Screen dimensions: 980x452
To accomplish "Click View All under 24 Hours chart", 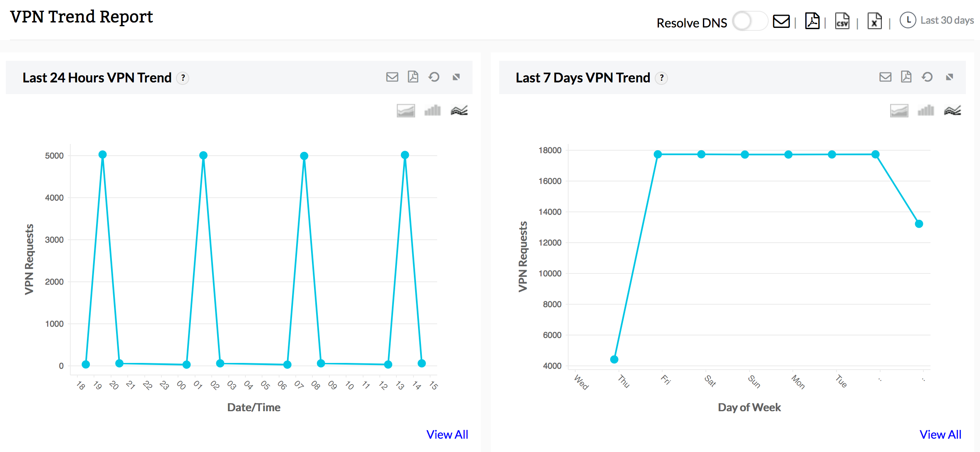I will pyautogui.click(x=447, y=435).
